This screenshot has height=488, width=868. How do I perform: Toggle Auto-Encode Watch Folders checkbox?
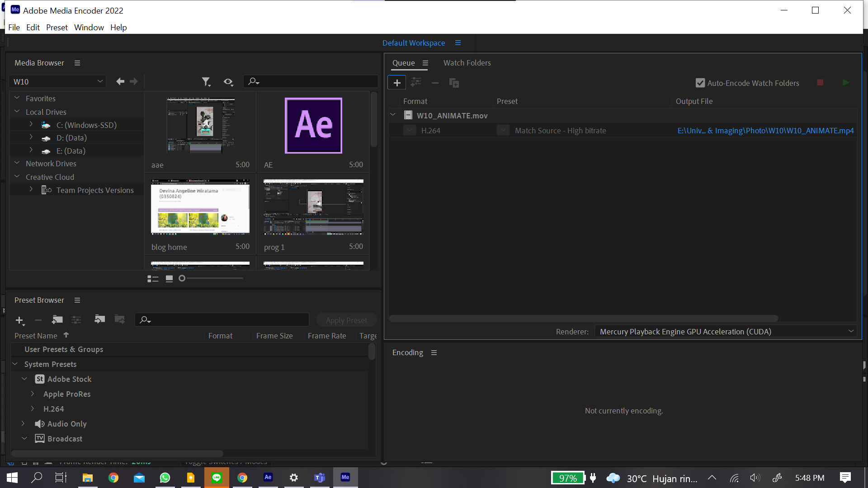700,83
